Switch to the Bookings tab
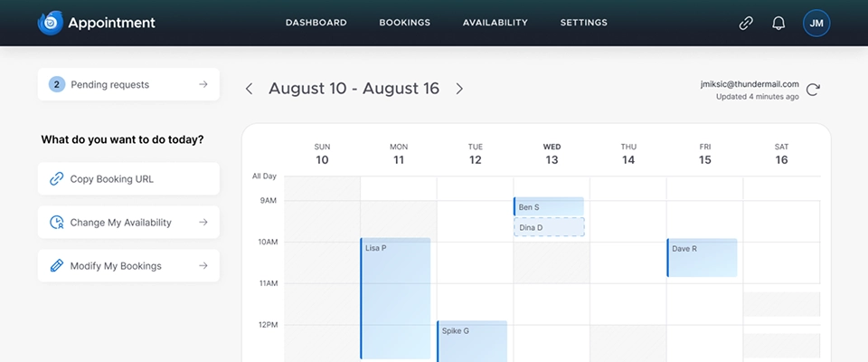This screenshot has height=362, width=868. [404, 23]
